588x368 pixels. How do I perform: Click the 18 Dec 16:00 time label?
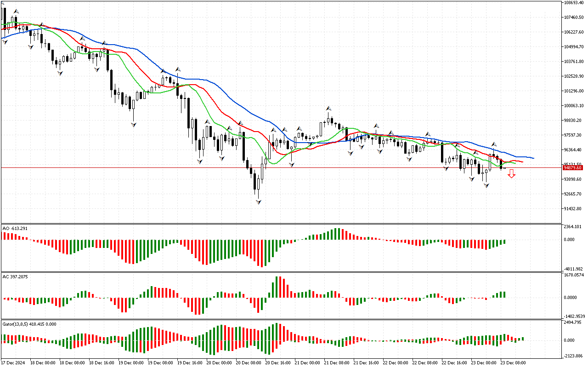coord(101,363)
